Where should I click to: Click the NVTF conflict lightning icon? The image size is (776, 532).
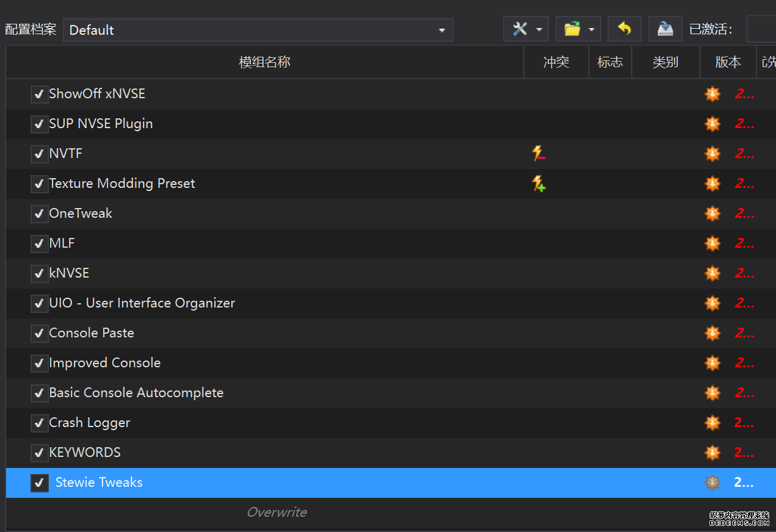(x=538, y=154)
